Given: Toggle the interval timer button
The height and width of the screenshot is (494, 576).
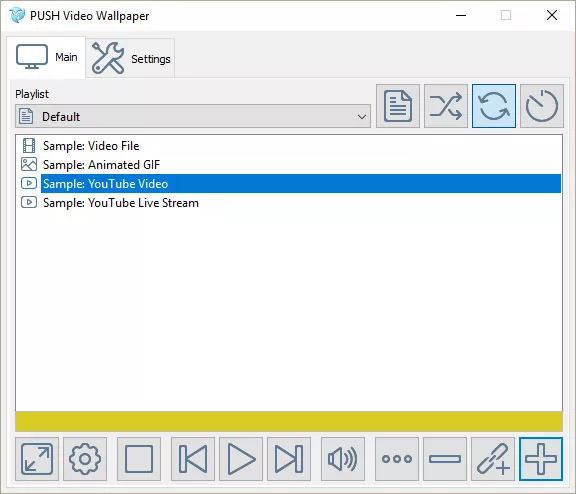Looking at the screenshot, I should pyautogui.click(x=542, y=106).
